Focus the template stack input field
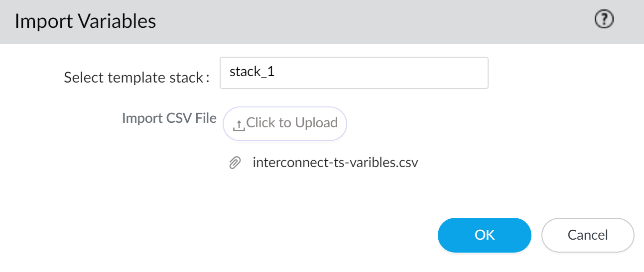Image resolution: width=644 pixels, height=272 pixels. (354, 73)
